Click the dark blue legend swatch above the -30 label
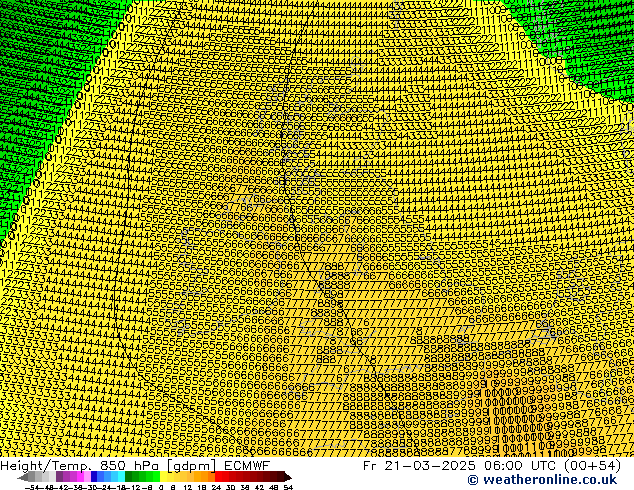The height and width of the screenshot is (490, 634). pos(94,476)
